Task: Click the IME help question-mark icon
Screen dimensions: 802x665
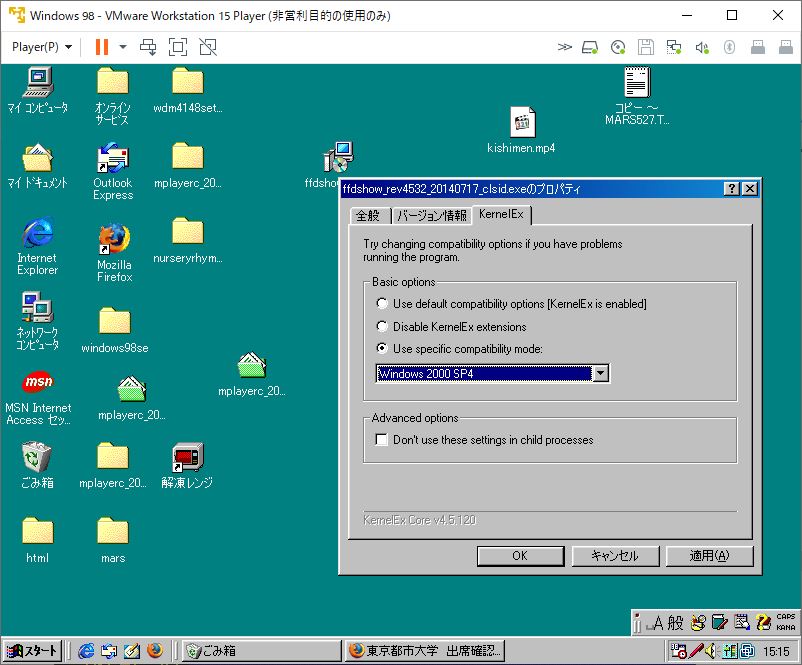Action: pyautogui.click(x=764, y=623)
